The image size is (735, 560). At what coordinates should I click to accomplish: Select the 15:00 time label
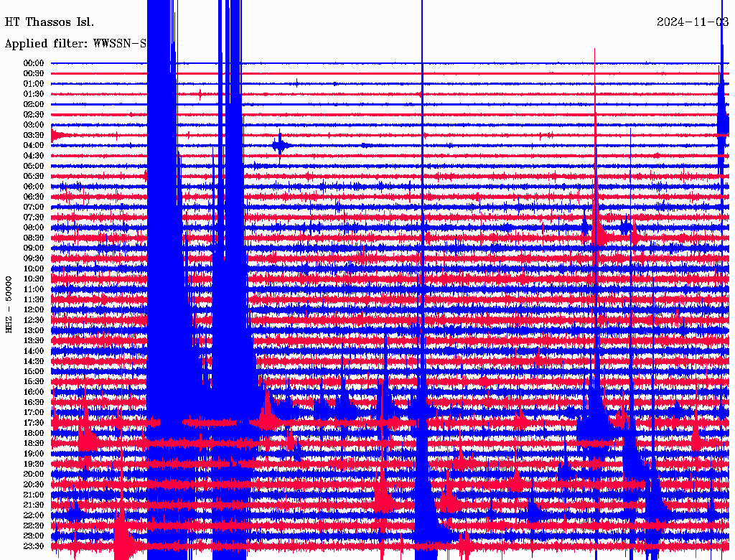34,371
